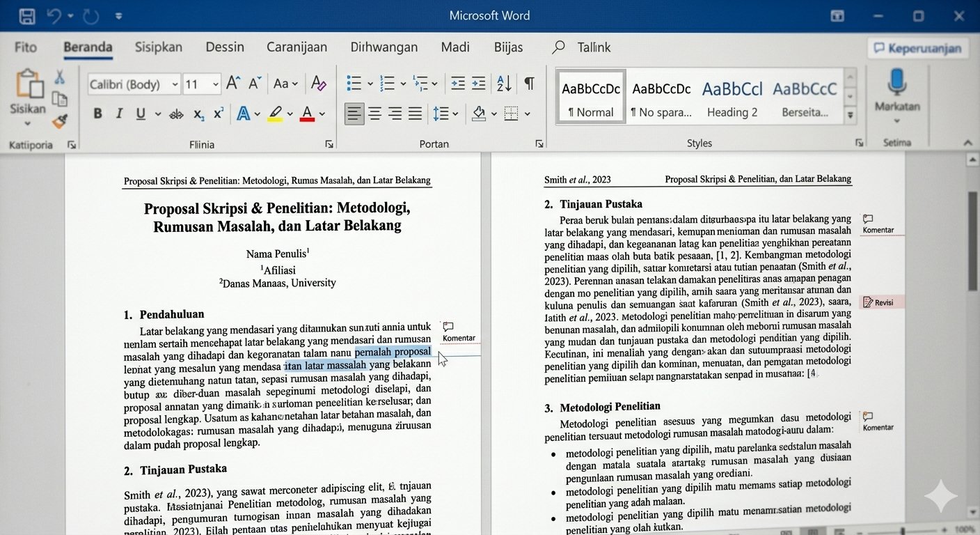This screenshot has width=980, height=535.
Task: Open the ribbon display options in title bar
Action: pos(837,16)
